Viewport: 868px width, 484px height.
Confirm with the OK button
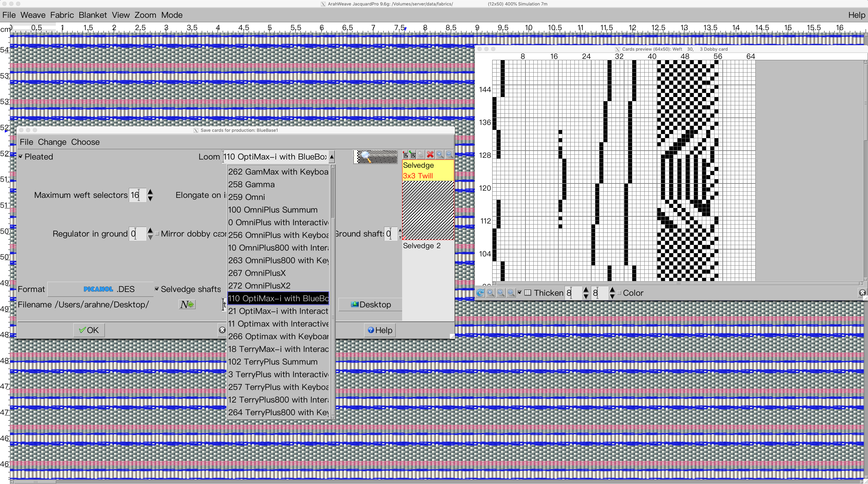(x=89, y=330)
